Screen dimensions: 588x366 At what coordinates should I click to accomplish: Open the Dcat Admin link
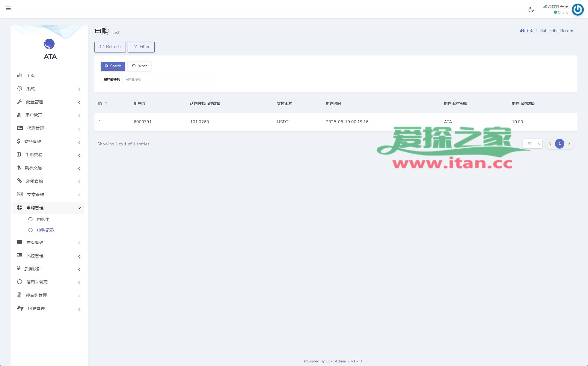point(336,361)
